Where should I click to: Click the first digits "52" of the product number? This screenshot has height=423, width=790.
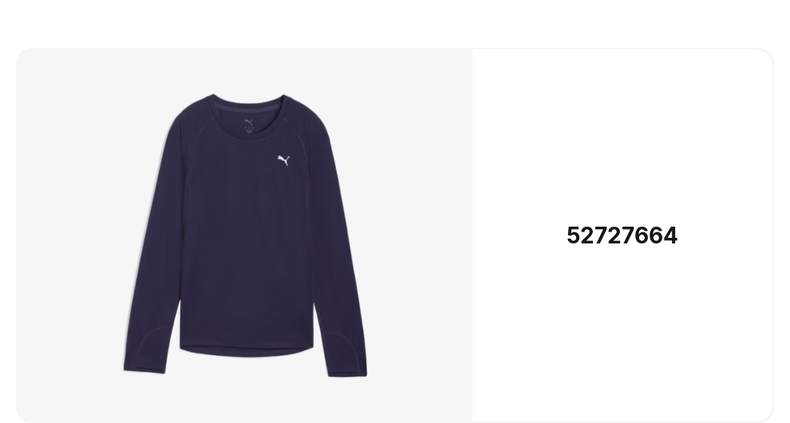(580, 236)
